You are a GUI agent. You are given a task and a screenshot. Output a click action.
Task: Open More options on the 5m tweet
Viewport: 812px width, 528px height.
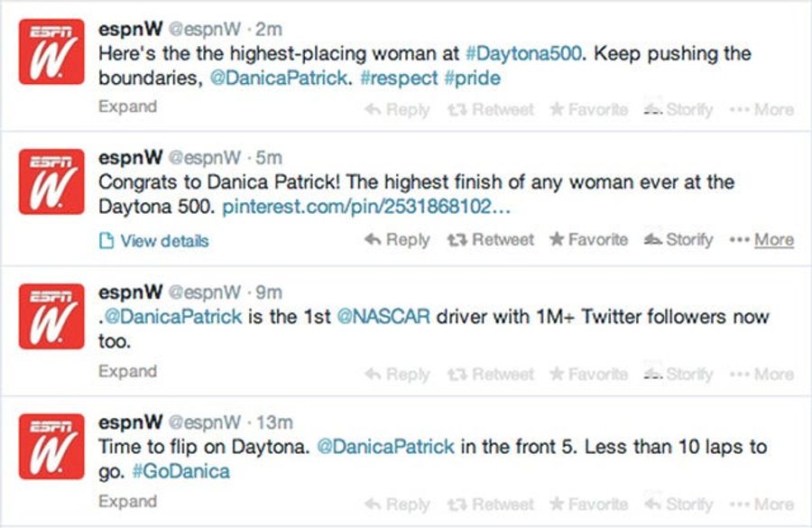coord(761,240)
